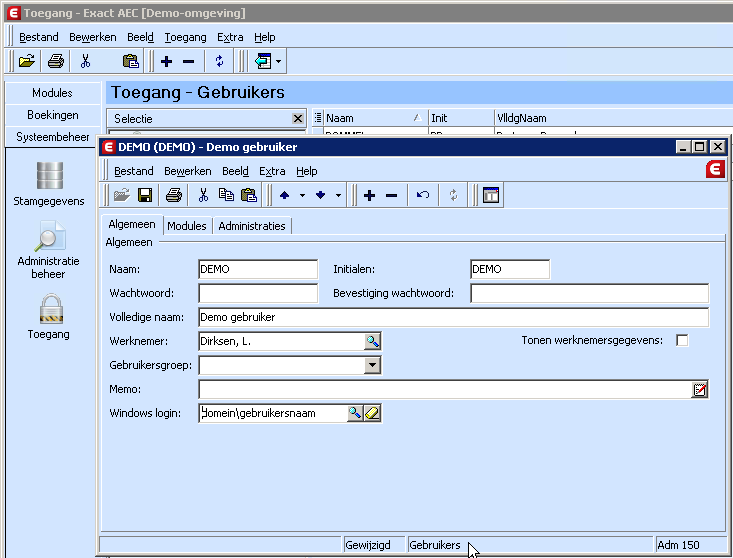Click Init column header in users list
Screen dimensions: 733x558
pos(461,118)
